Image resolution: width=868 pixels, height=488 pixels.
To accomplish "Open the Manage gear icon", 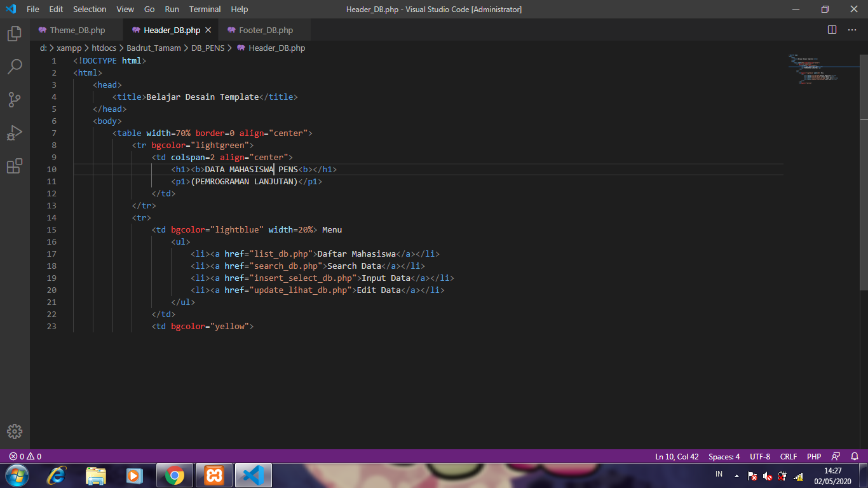I will click(x=15, y=431).
